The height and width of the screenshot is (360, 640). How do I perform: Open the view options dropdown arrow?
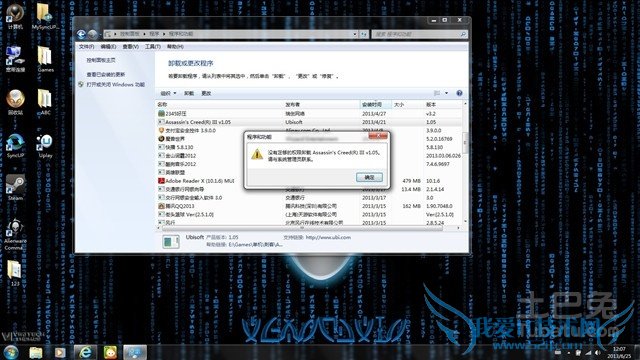tap(447, 93)
